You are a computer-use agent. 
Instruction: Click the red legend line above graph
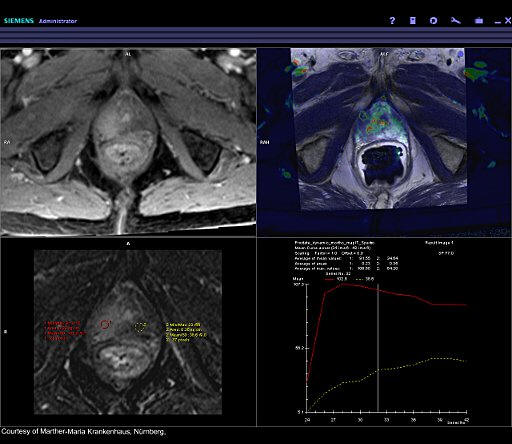[329, 279]
